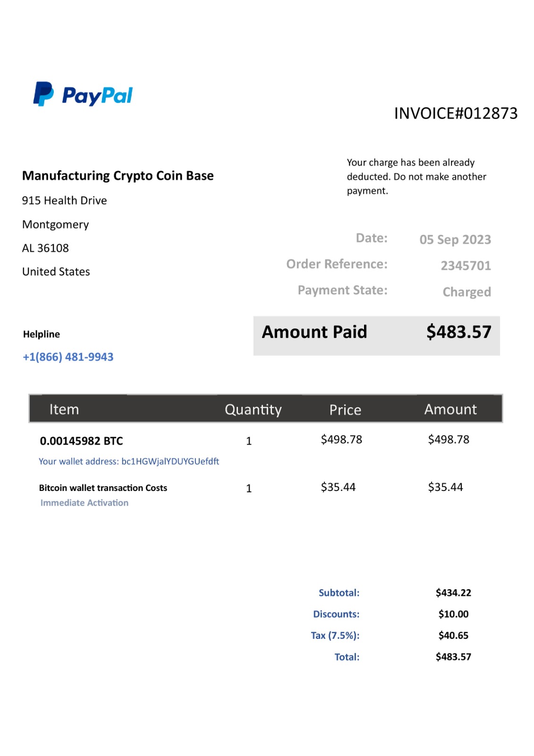The image size is (534, 756).
Task: Select the Item column header
Action: [64, 409]
